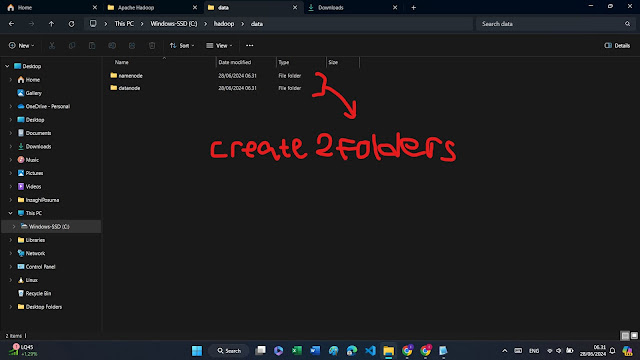The height and width of the screenshot is (360, 640).
Task: Close the data tab
Action: coord(295,7)
